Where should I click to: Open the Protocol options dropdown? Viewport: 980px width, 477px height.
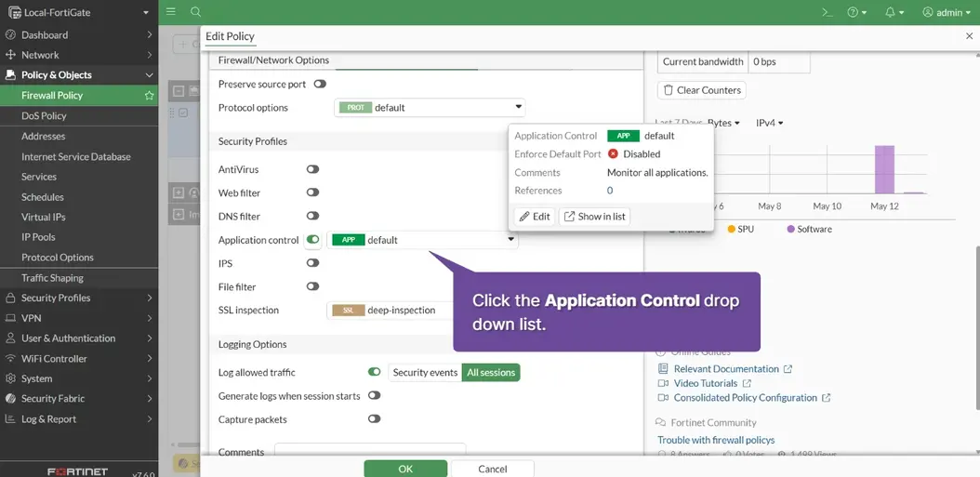pyautogui.click(x=430, y=108)
